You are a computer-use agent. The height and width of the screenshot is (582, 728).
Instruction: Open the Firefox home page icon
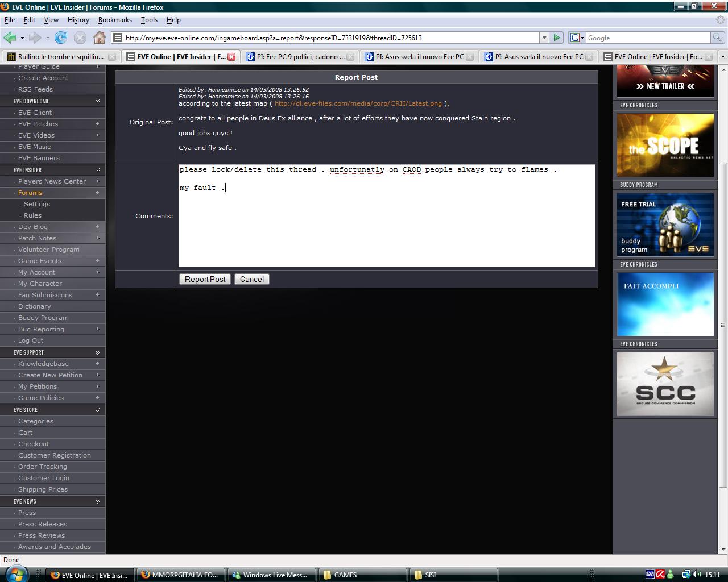point(100,38)
